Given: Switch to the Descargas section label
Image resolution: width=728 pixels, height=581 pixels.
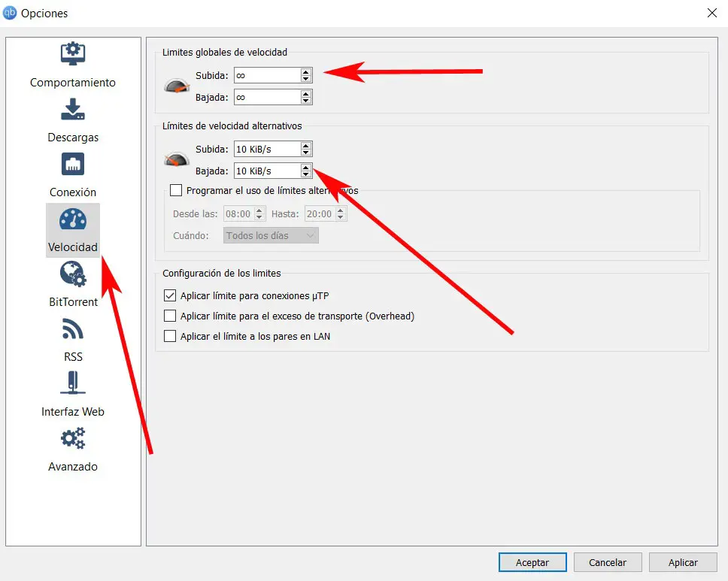Looking at the screenshot, I should pyautogui.click(x=73, y=138).
